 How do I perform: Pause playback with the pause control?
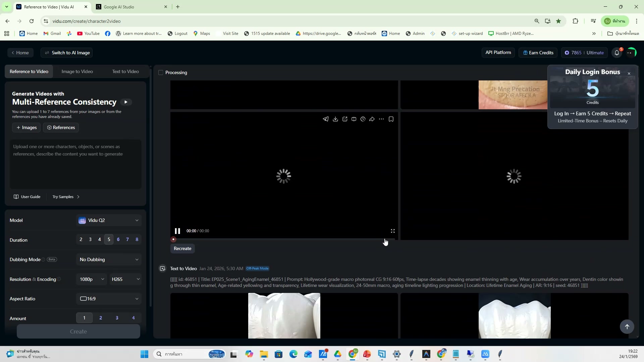(x=177, y=231)
